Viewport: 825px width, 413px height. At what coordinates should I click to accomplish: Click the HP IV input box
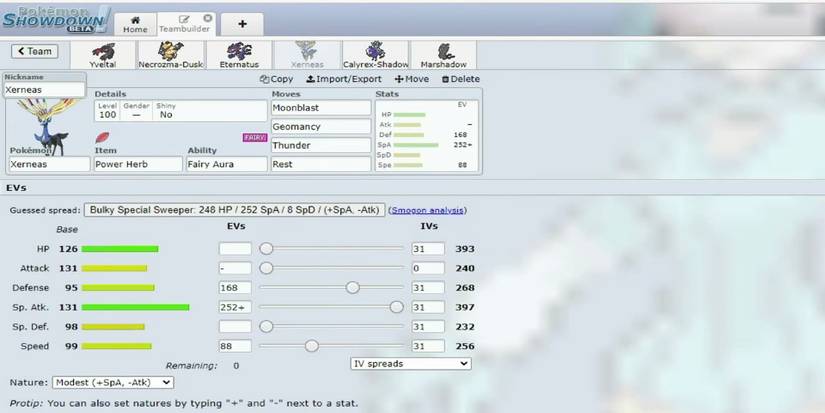pos(428,249)
